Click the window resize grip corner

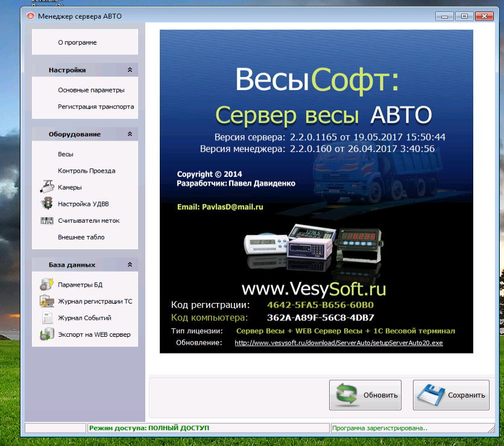pos(491,428)
